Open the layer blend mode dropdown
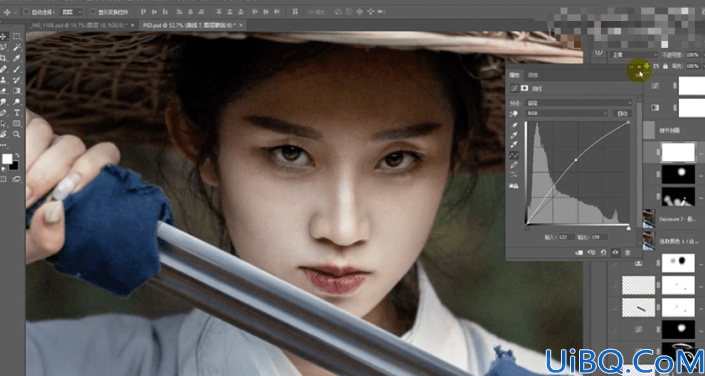 (x=633, y=54)
